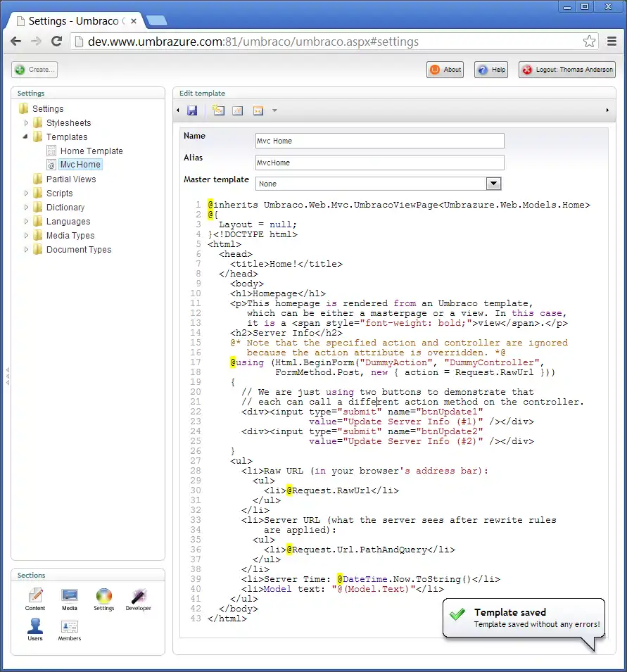Reload the page
This screenshot has height=672, width=627.
pos(56,41)
